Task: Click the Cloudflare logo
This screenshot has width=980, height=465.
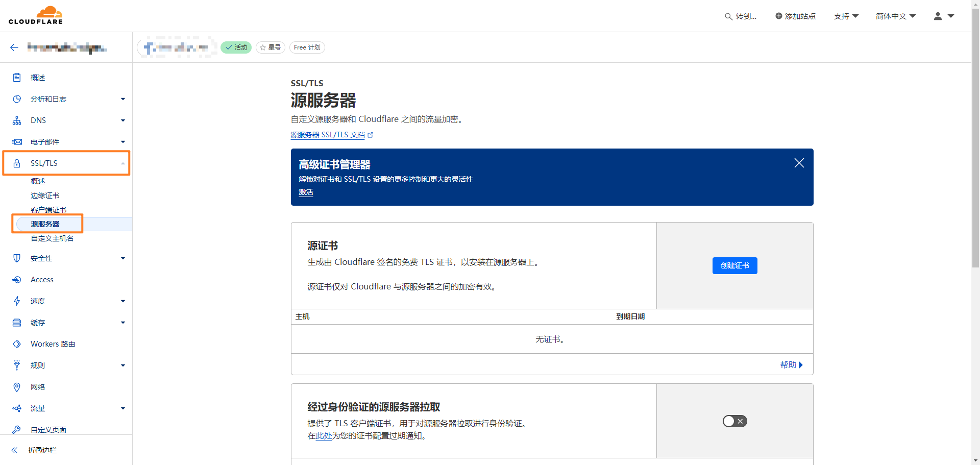Action: tap(36, 15)
